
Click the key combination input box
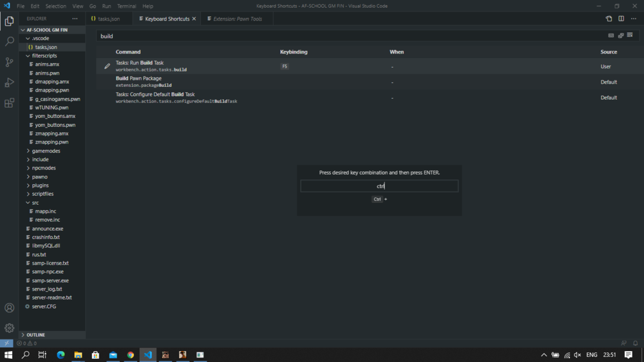point(379,186)
